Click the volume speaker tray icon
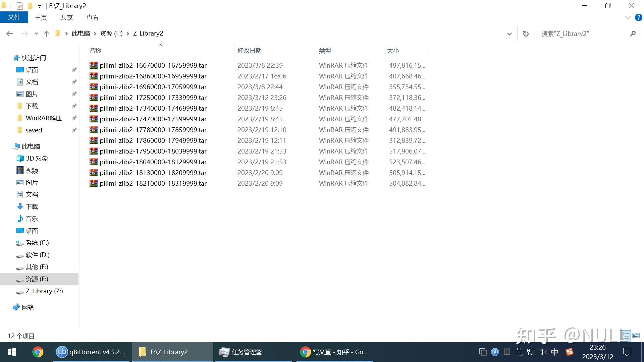The width and height of the screenshot is (644, 362). coord(543,352)
